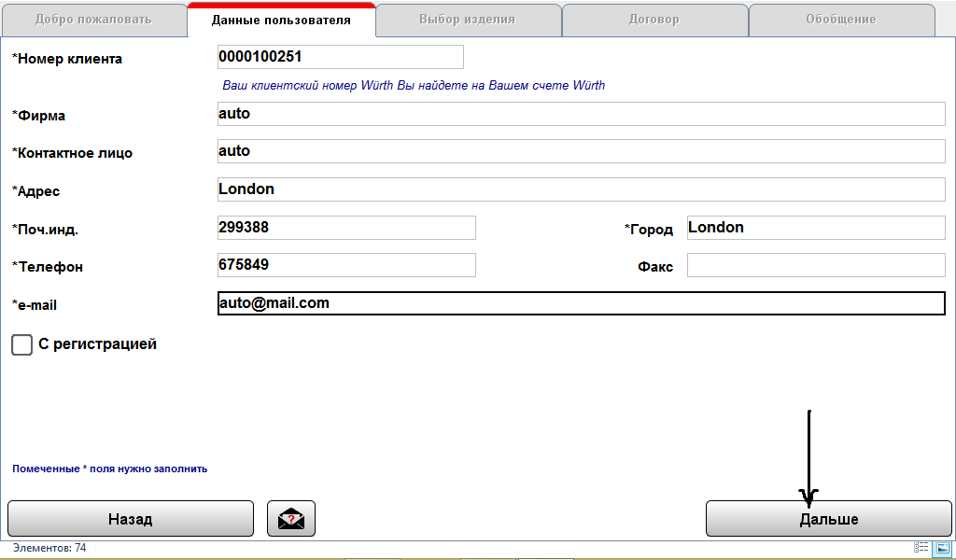
Task: Focus the 'Фирма' text field
Action: 581,114
